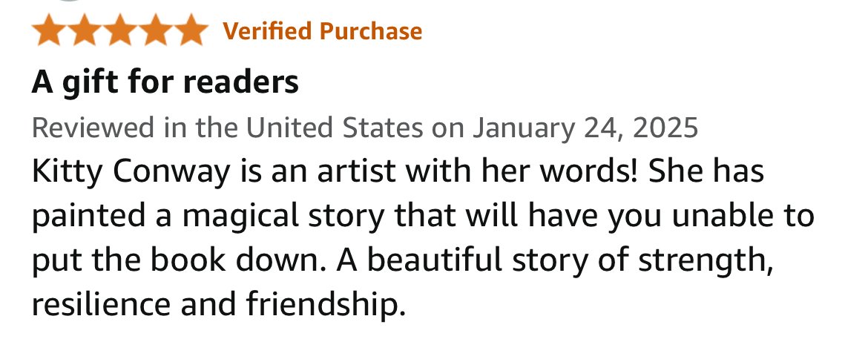868x339 pixels.
Task: Open the Verified Purchase label
Action: point(322,31)
